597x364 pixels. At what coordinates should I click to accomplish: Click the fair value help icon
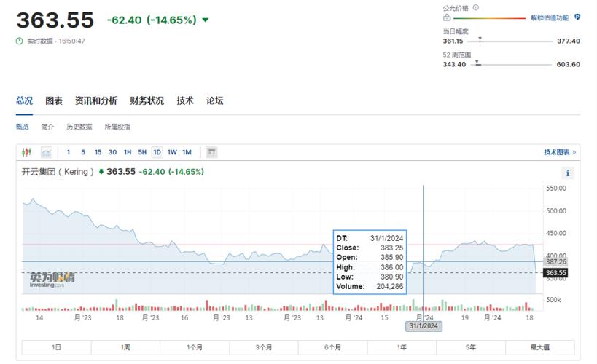point(475,7)
